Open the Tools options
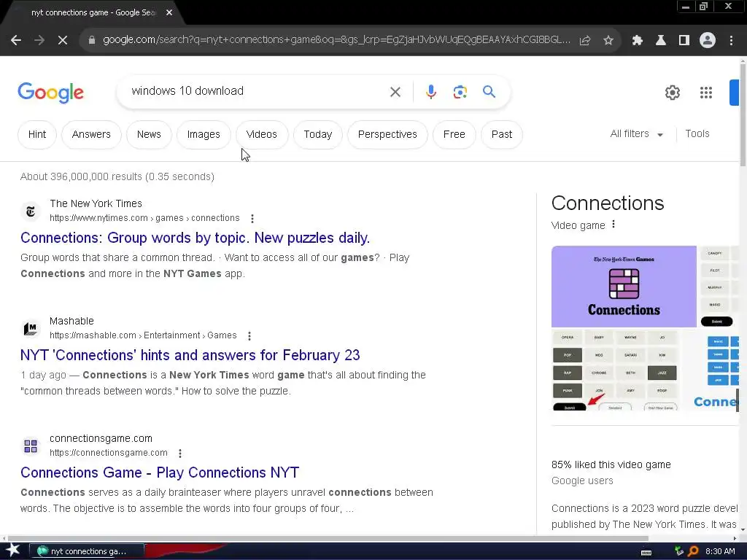 click(697, 134)
